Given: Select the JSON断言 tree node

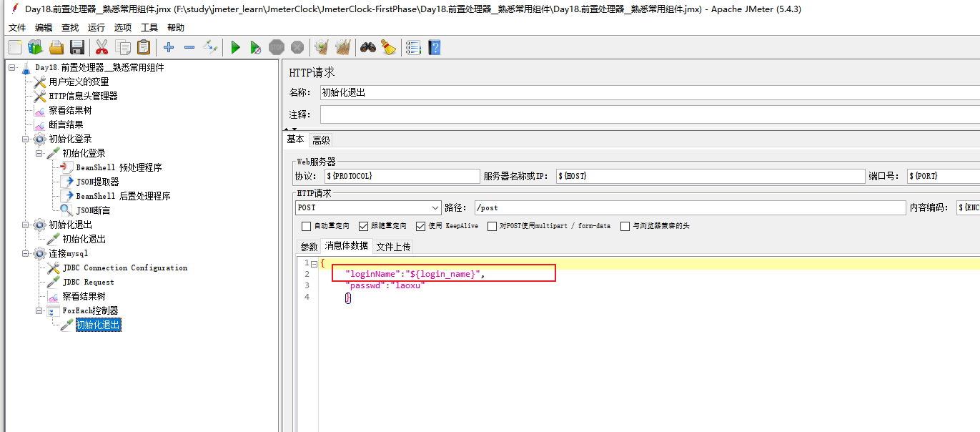Looking at the screenshot, I should point(93,210).
